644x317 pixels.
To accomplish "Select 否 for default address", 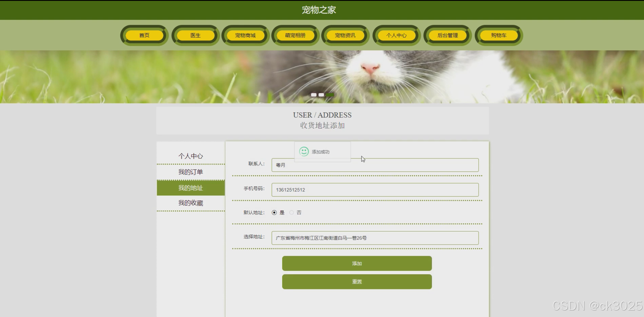I will (x=291, y=212).
